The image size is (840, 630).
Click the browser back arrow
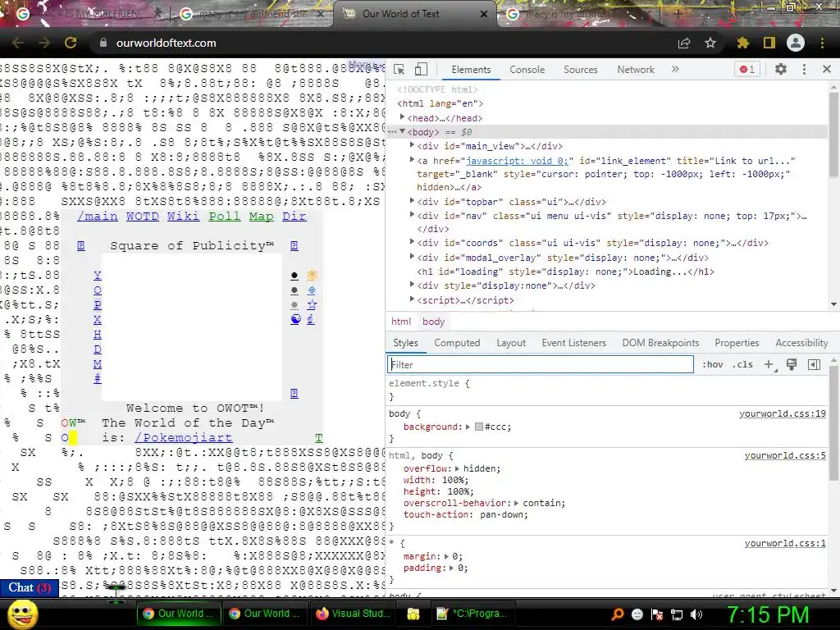pos(18,43)
